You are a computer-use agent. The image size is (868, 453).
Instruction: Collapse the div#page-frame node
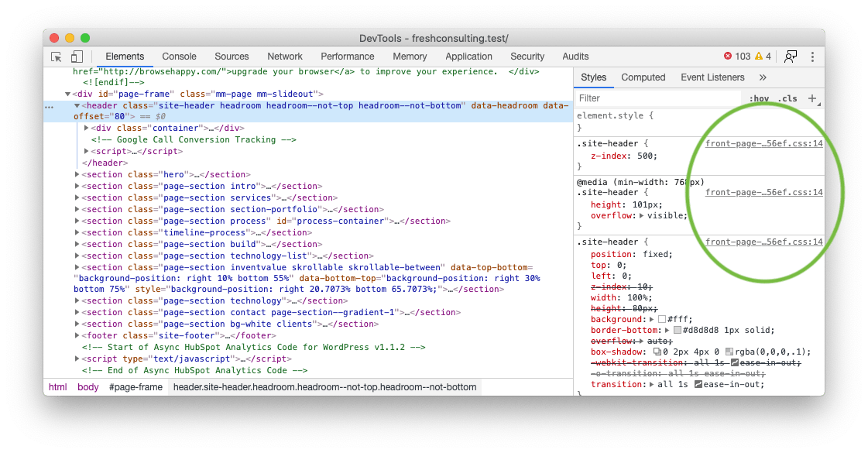coord(67,94)
